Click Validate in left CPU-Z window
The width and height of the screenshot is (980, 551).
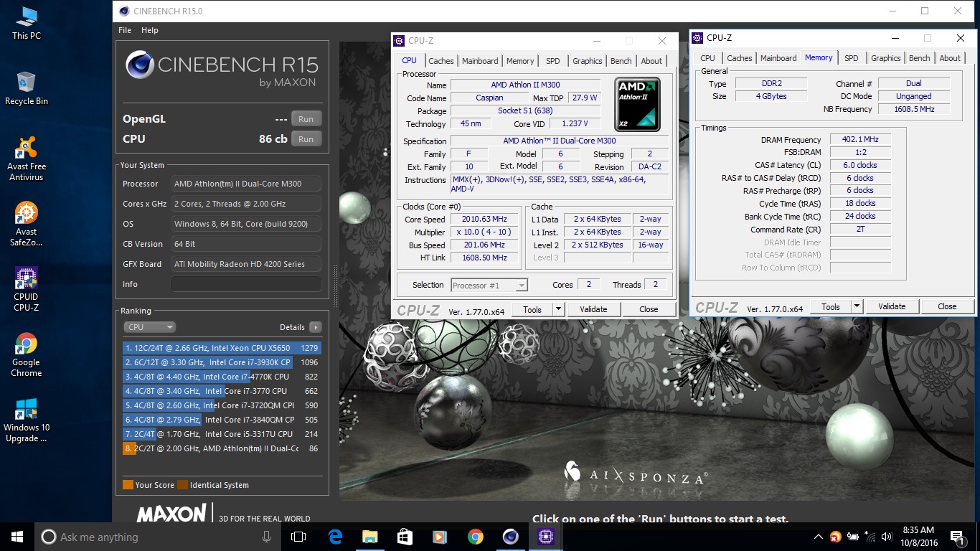[593, 309]
